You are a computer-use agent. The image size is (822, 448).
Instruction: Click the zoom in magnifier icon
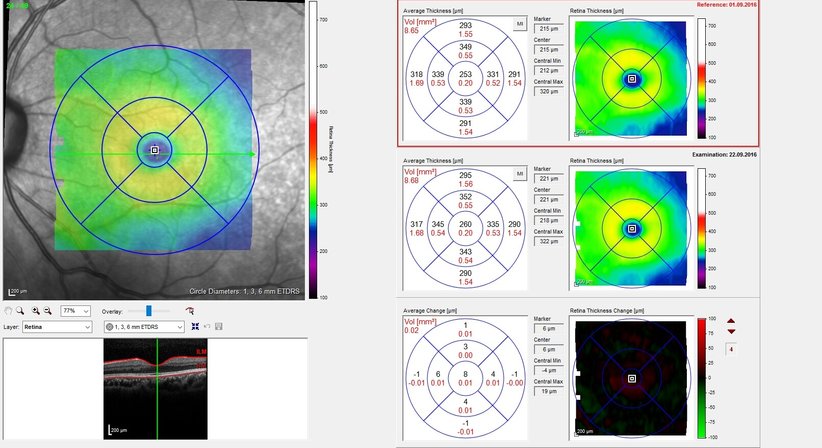37,311
